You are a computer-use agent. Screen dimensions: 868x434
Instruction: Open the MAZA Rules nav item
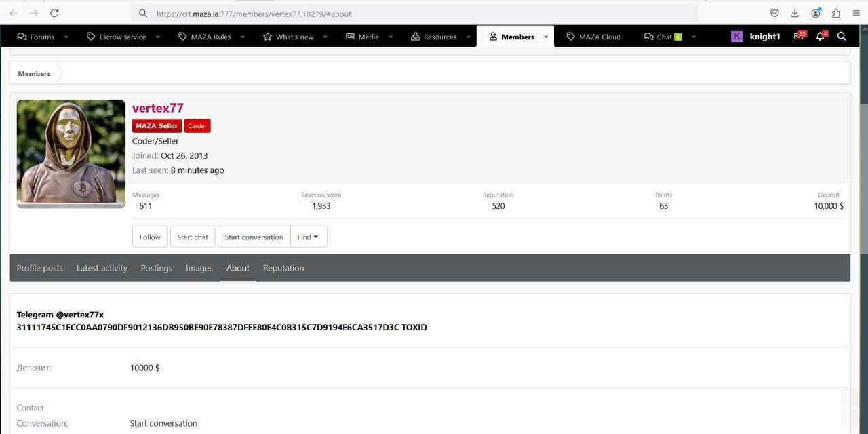coord(204,37)
